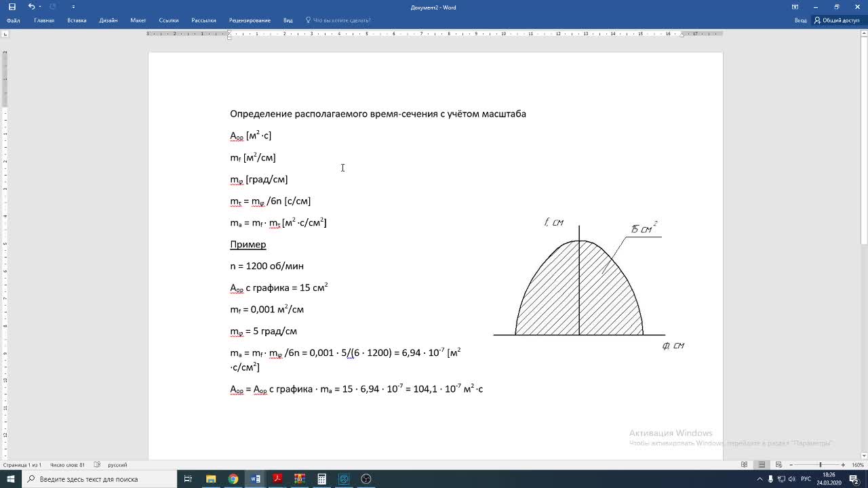Show hidden system tray icons
The width and height of the screenshot is (868, 488).
(760, 479)
